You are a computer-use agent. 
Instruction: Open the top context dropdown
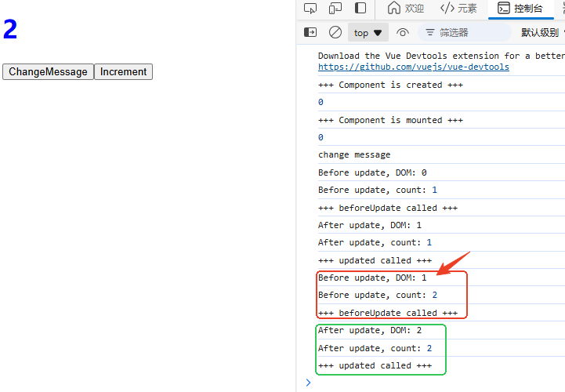(368, 33)
